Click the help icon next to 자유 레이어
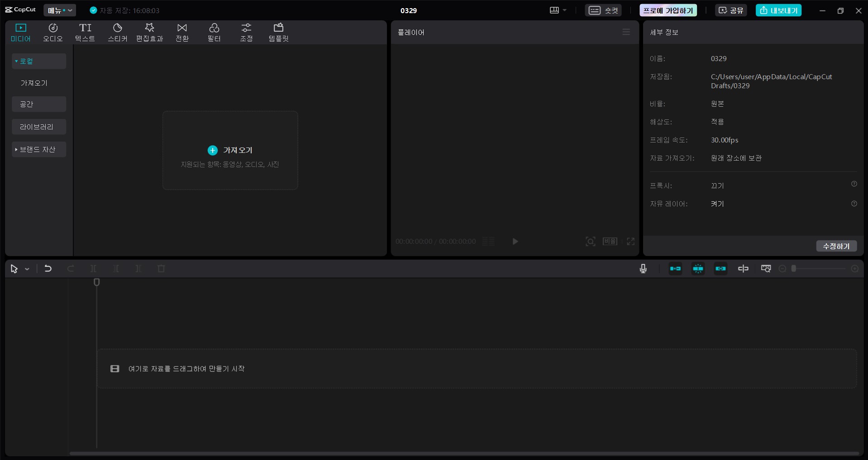 854,204
